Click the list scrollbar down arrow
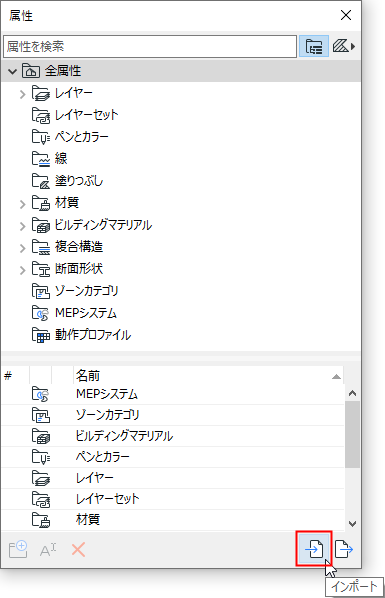Viewport: 385px width, 598px height. click(x=353, y=524)
